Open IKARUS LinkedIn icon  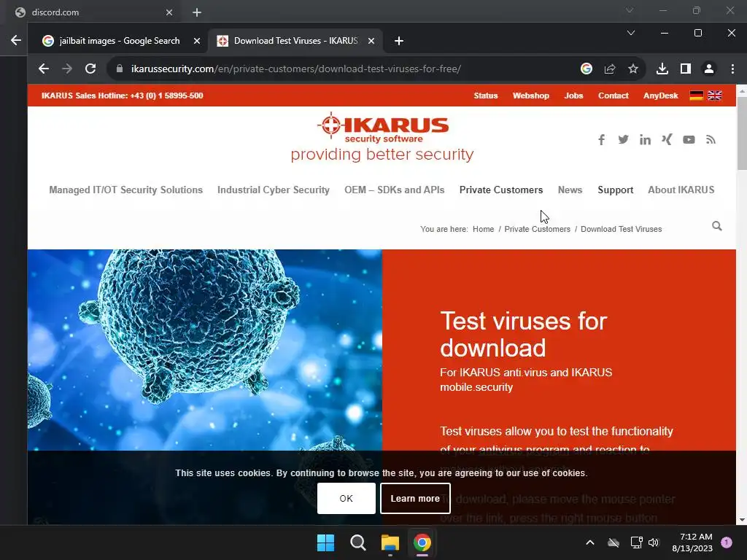(x=645, y=139)
